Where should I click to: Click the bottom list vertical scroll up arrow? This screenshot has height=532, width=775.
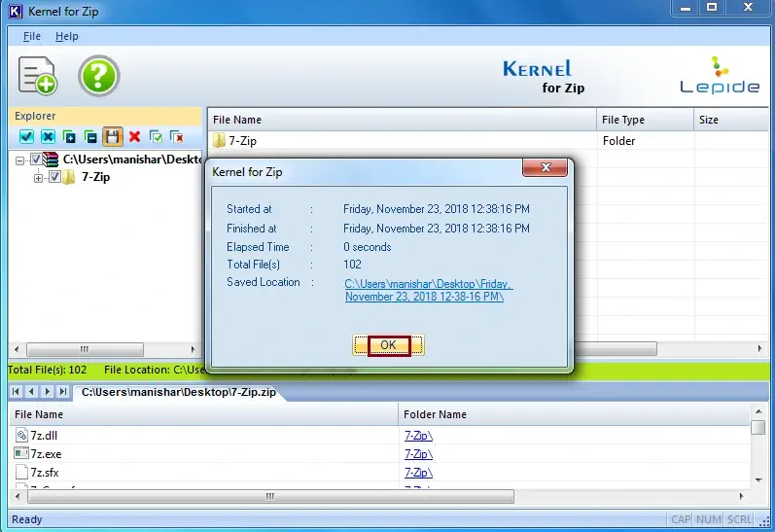758,411
